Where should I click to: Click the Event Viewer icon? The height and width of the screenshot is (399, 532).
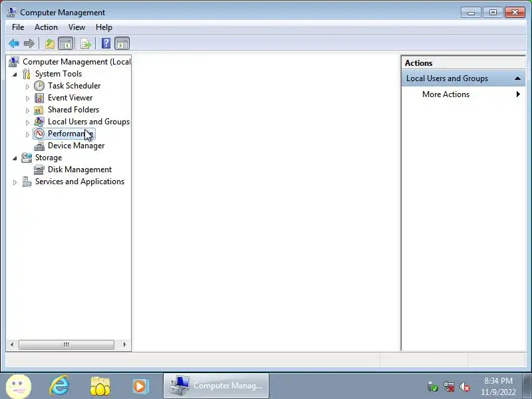[x=39, y=98]
